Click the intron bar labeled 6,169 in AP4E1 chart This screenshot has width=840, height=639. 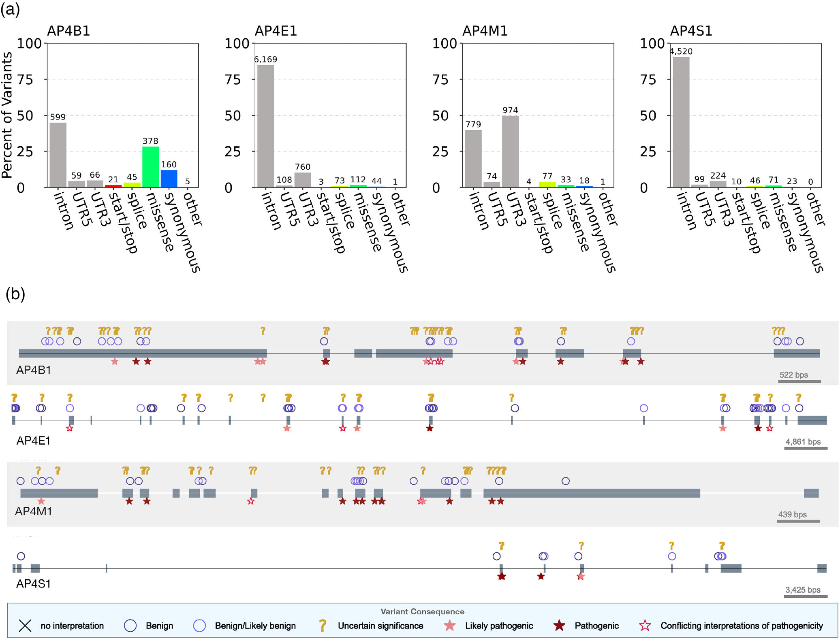pyautogui.click(x=266, y=126)
